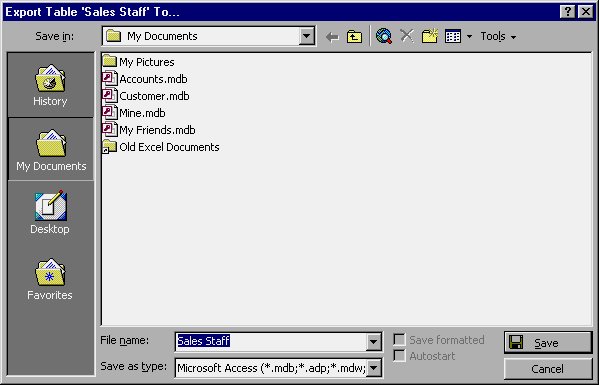Screen dimensions: 599x385
Task: Expand the File name dropdown arrow
Action: [x=373, y=341]
